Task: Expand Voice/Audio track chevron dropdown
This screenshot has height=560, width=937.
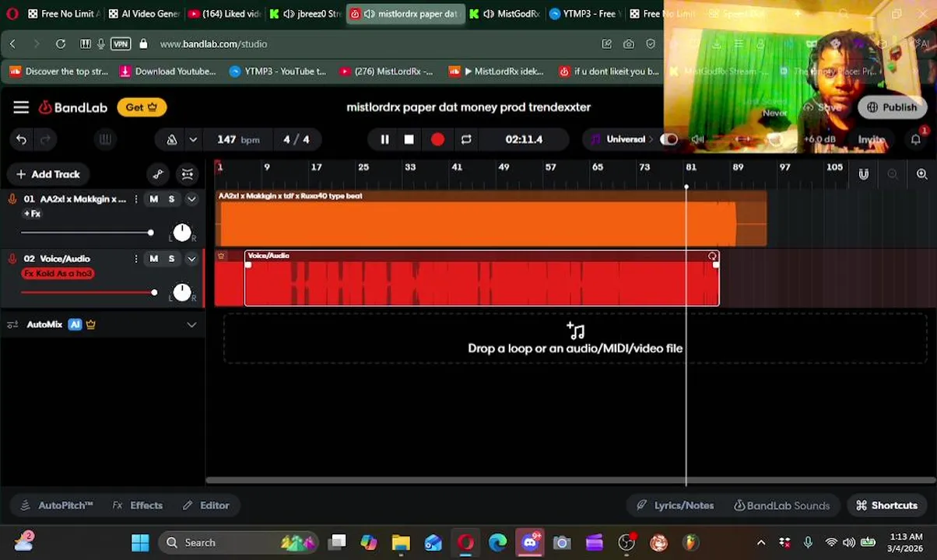Action: (191, 259)
